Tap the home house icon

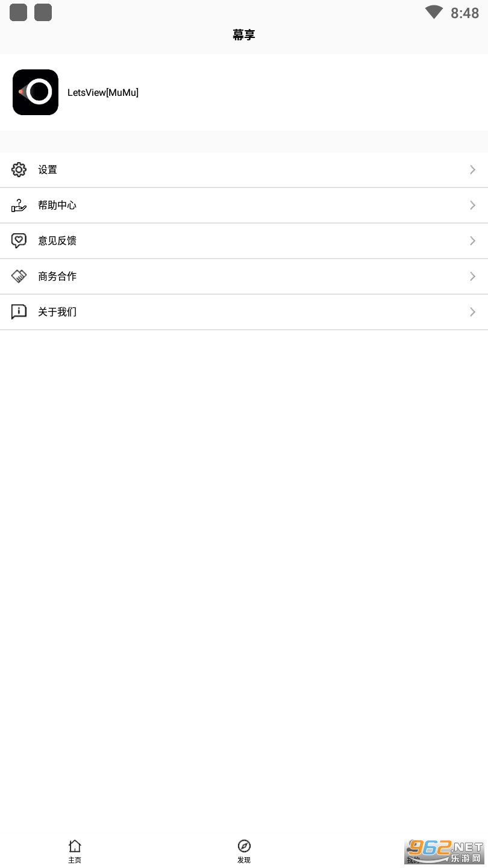[x=75, y=846]
